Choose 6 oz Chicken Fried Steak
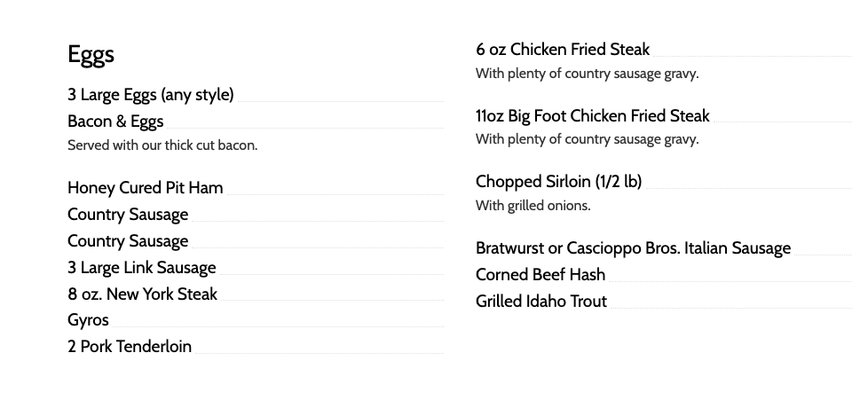 point(563,50)
